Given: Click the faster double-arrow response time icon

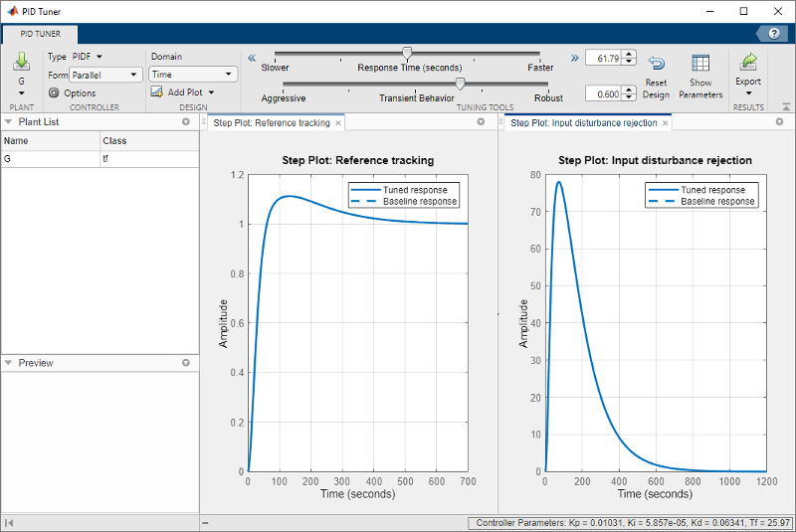Looking at the screenshot, I should coord(573,58).
